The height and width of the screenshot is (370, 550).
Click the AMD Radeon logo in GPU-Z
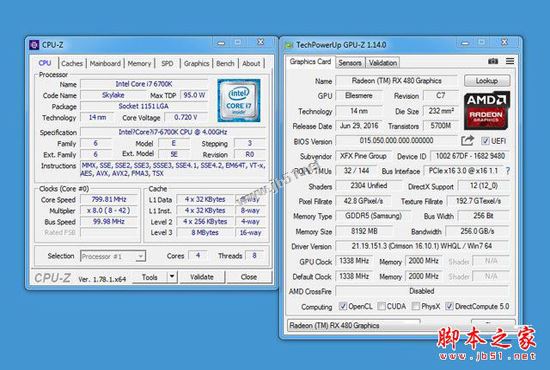(x=487, y=111)
